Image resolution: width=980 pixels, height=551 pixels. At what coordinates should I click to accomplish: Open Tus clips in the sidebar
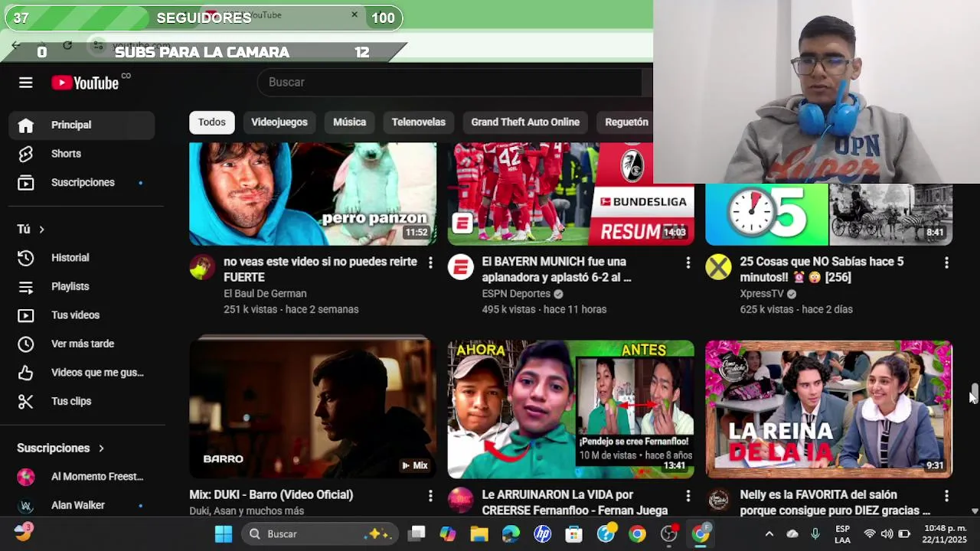coord(82,401)
